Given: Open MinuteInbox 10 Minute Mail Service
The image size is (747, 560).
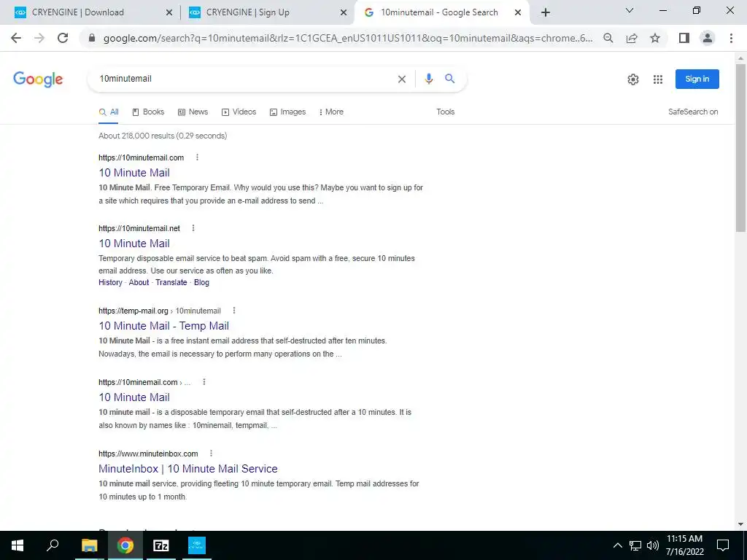Looking at the screenshot, I should pyautogui.click(x=188, y=469).
